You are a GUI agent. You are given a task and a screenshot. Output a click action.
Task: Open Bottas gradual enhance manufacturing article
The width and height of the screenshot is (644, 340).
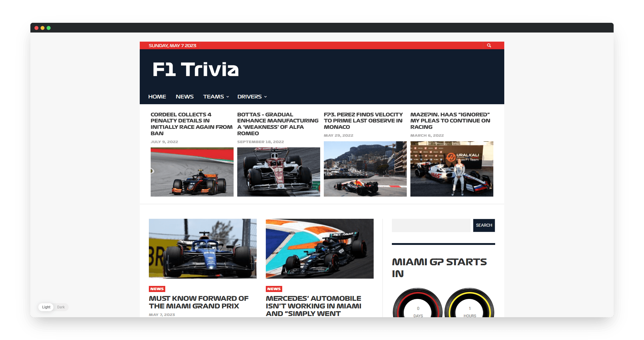tap(278, 124)
